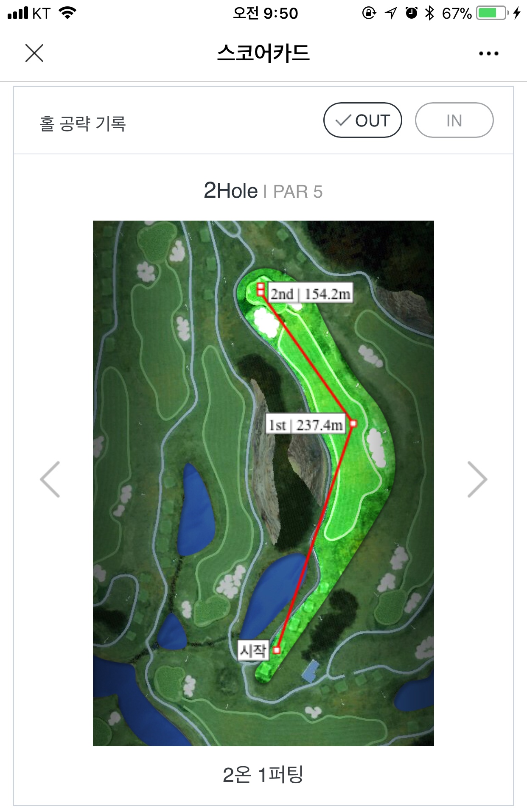
Task: Tap the 2nd shot landing marker on green
Action: [x=261, y=289]
